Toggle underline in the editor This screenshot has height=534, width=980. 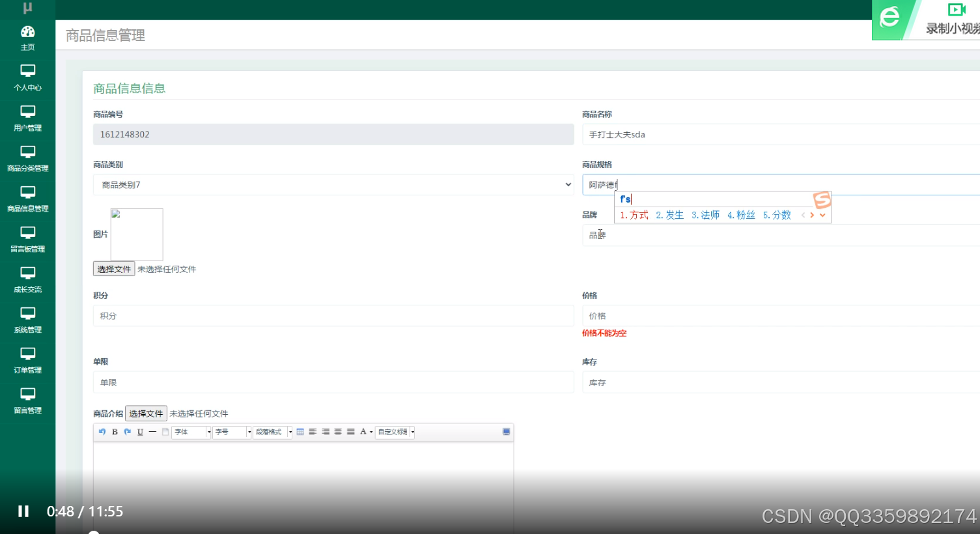point(140,432)
